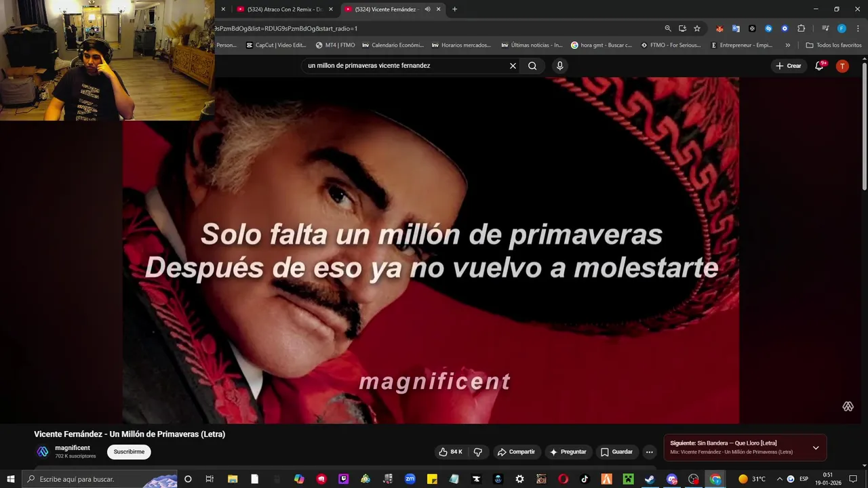Click the page vertical scrollbar
Image resolution: width=868 pixels, height=488 pixels.
[x=864, y=127]
